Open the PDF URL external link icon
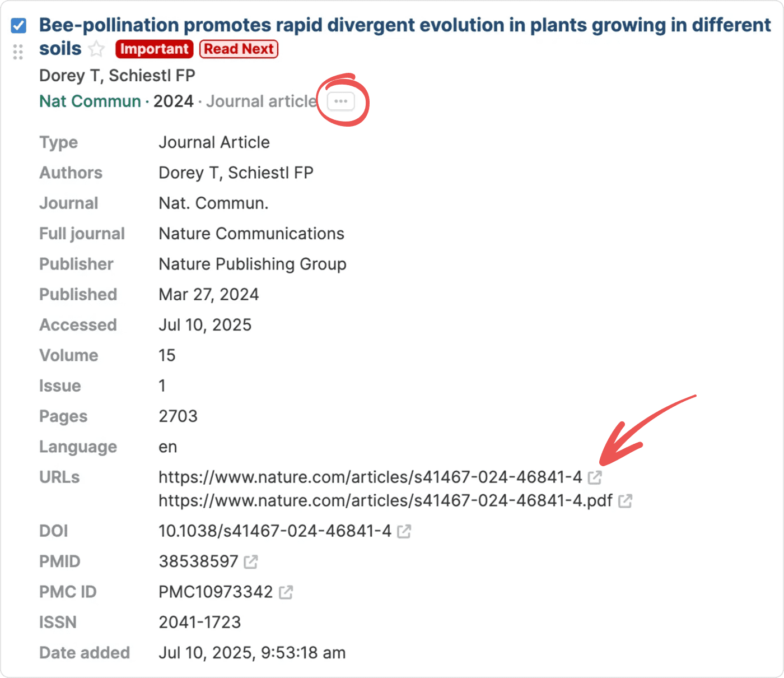The image size is (784, 678). tap(625, 501)
